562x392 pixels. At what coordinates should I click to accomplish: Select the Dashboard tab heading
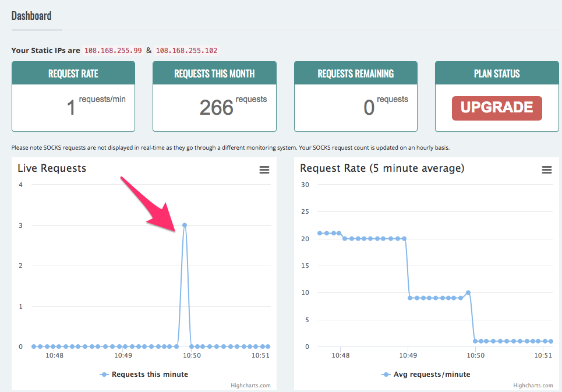point(31,16)
